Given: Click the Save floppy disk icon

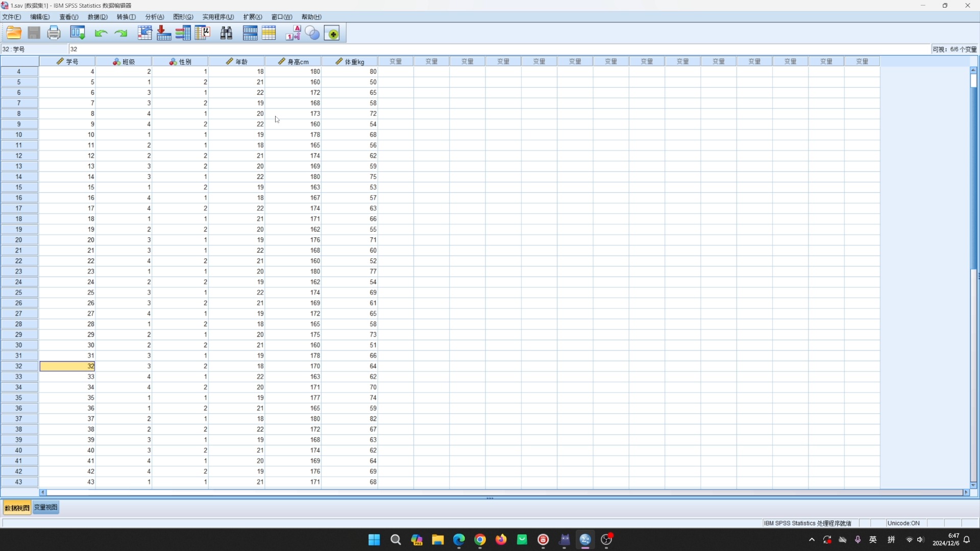Looking at the screenshot, I should pyautogui.click(x=34, y=33).
